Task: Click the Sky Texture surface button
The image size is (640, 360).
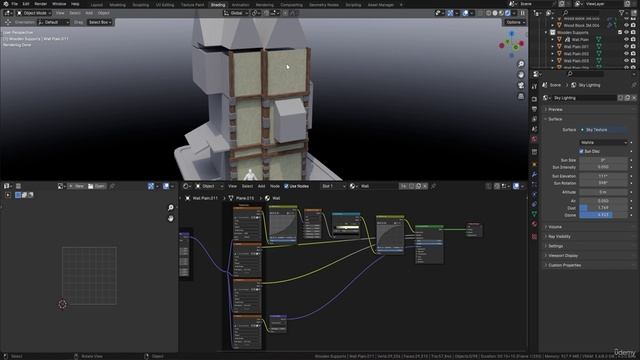Action: (x=603, y=130)
